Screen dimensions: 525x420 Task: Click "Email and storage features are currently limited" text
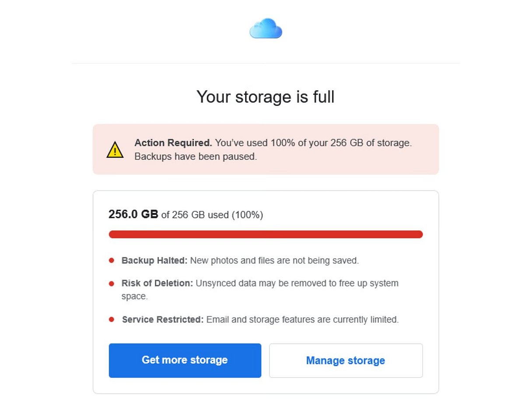pyautogui.click(x=302, y=320)
